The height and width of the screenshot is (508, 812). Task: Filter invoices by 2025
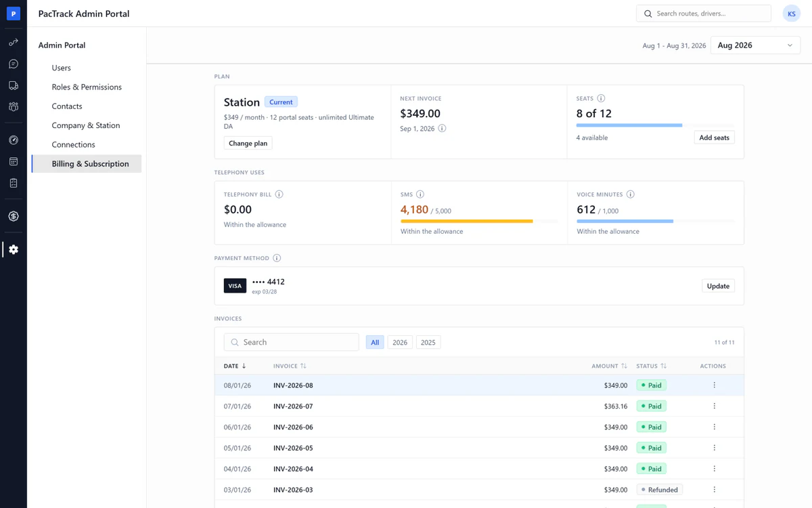pyautogui.click(x=428, y=342)
